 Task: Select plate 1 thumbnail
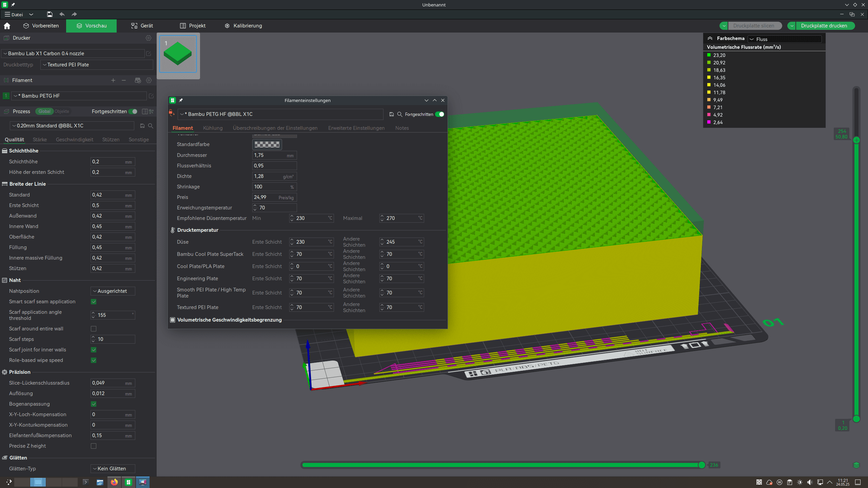point(178,54)
